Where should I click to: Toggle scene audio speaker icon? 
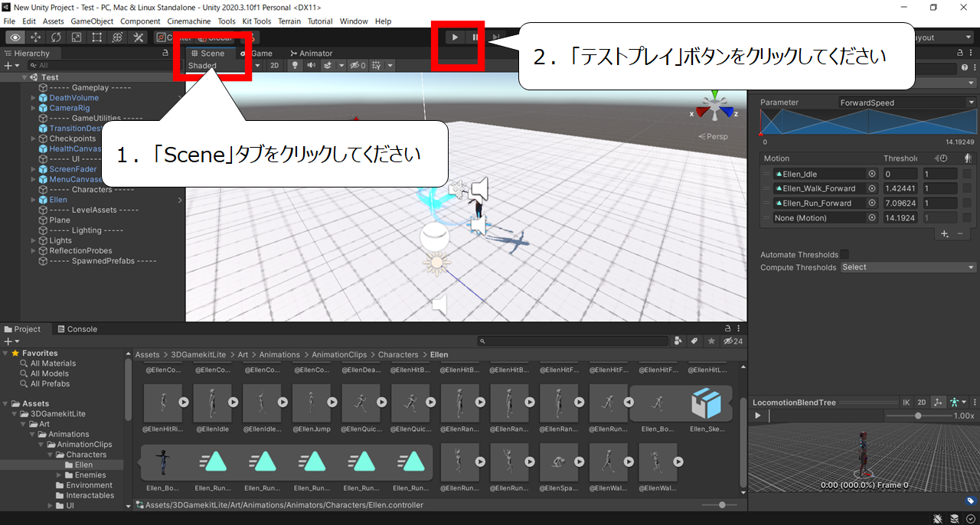tap(312, 65)
